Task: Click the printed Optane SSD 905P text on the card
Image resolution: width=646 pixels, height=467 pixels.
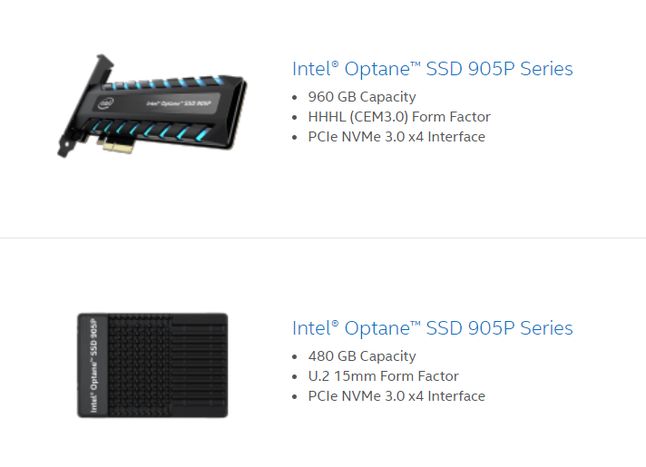Action: click(179, 102)
